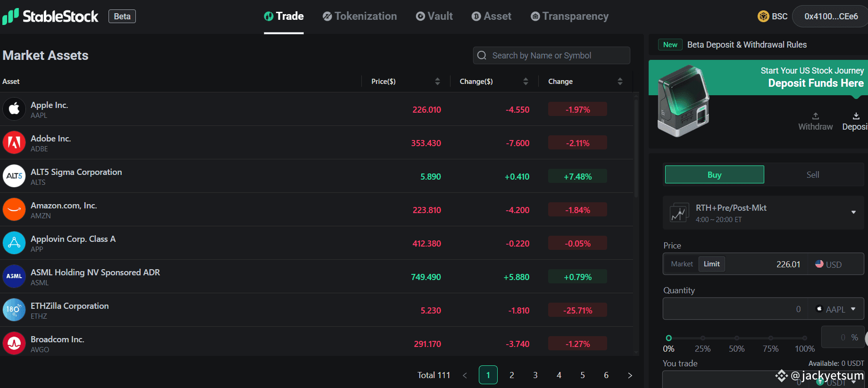Screen dimensions: 868x388
Task: Click the Search by Name or Symbol field
Action: 551,55
